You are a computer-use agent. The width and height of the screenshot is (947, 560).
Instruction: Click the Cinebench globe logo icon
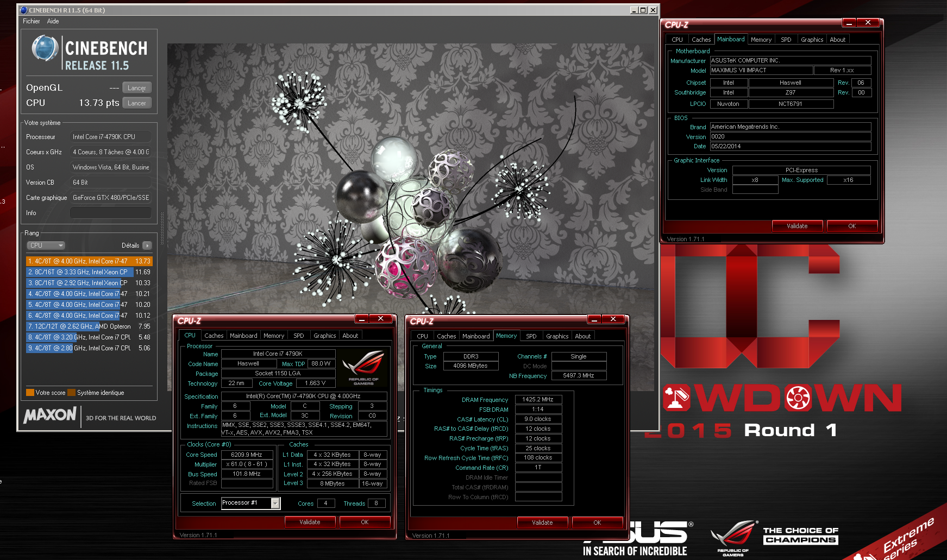coord(45,48)
